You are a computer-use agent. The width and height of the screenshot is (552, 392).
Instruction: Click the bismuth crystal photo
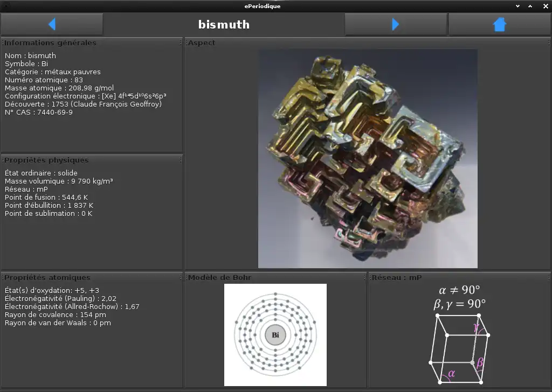368,158
